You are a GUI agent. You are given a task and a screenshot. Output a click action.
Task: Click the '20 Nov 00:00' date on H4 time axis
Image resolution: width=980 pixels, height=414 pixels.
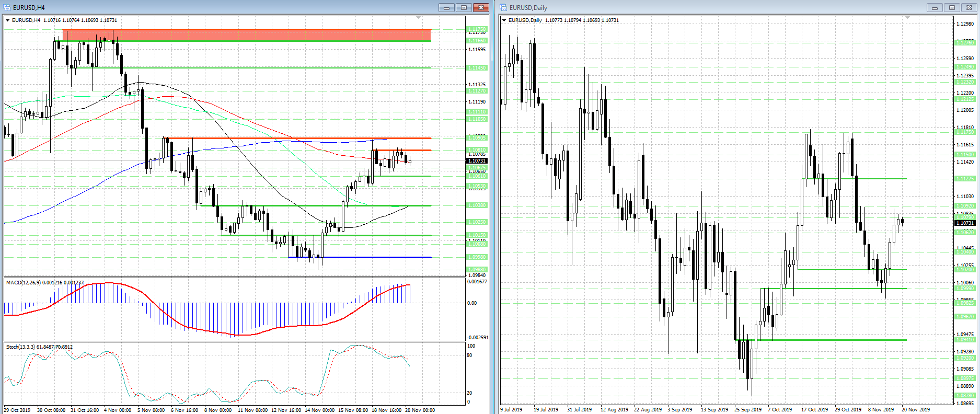tap(420, 410)
